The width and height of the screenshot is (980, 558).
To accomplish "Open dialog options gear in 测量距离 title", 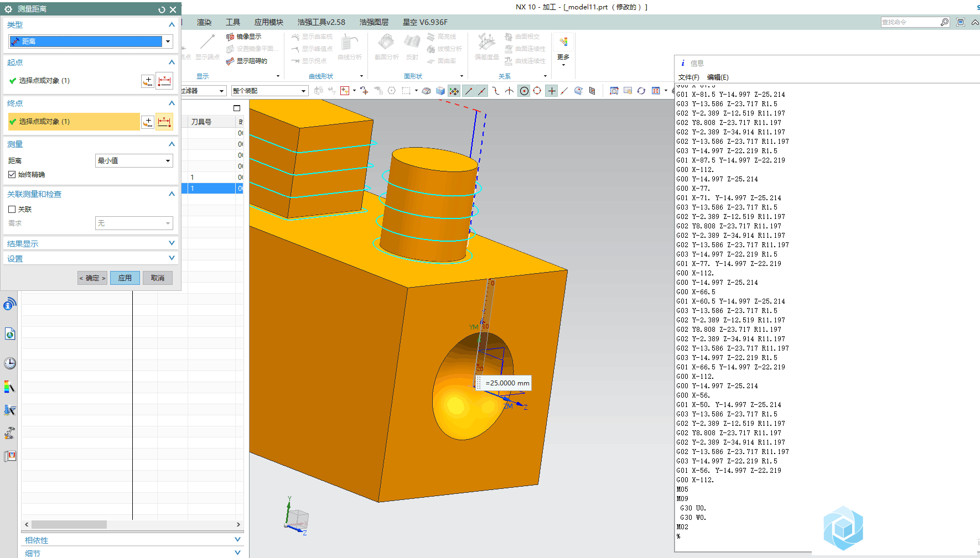I will [x=8, y=9].
